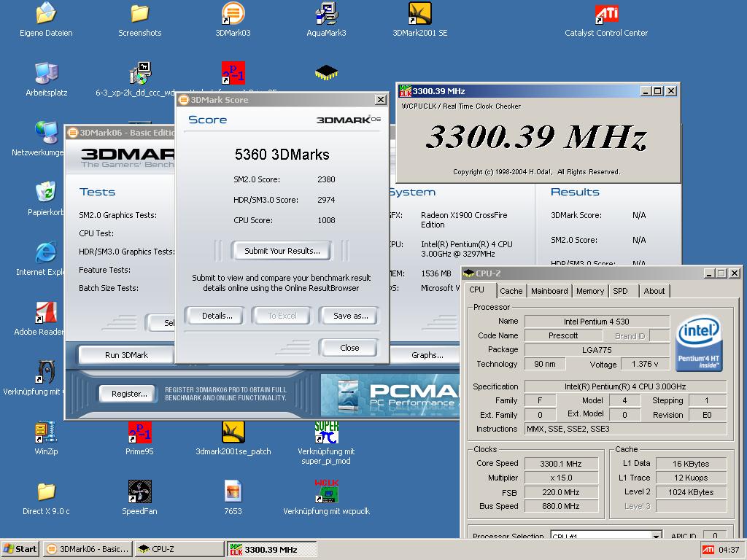Image resolution: width=747 pixels, height=560 pixels.
Task: Click the Voltage 1.376 v field
Action: (645, 364)
